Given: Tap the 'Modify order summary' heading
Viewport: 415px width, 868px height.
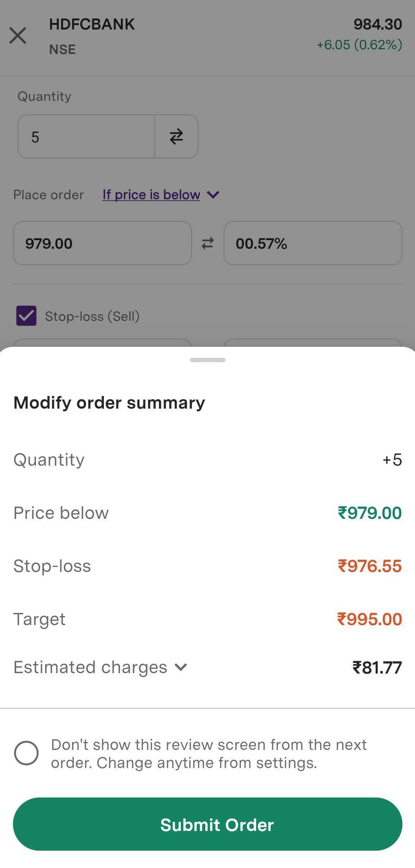Looking at the screenshot, I should [x=109, y=403].
